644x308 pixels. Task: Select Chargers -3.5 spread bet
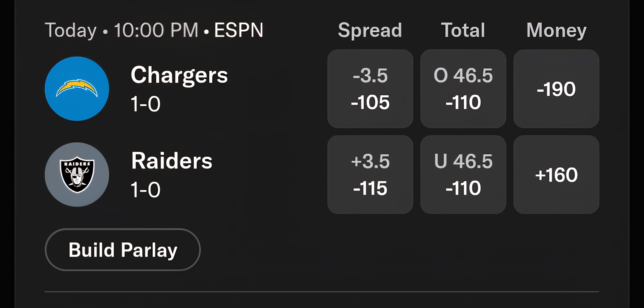pyautogui.click(x=370, y=89)
